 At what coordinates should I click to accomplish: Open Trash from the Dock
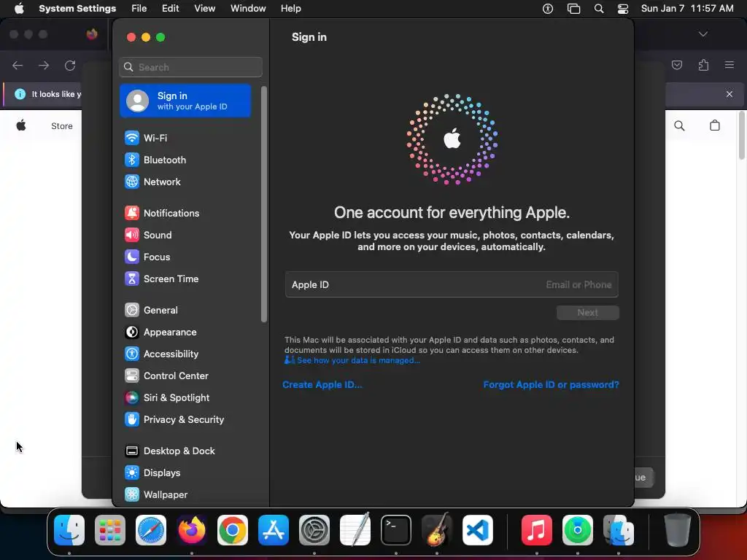click(678, 530)
